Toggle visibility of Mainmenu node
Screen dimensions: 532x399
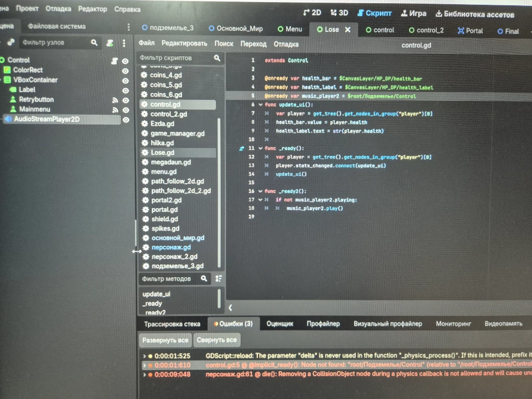click(x=126, y=110)
